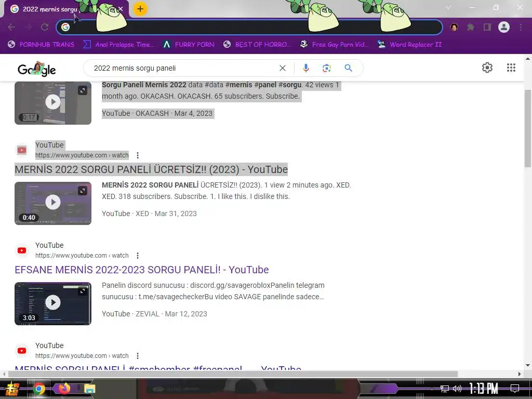This screenshot has width=532, height=399.
Task: Click YouTube favicon of the bottom result
Action: [22, 351]
